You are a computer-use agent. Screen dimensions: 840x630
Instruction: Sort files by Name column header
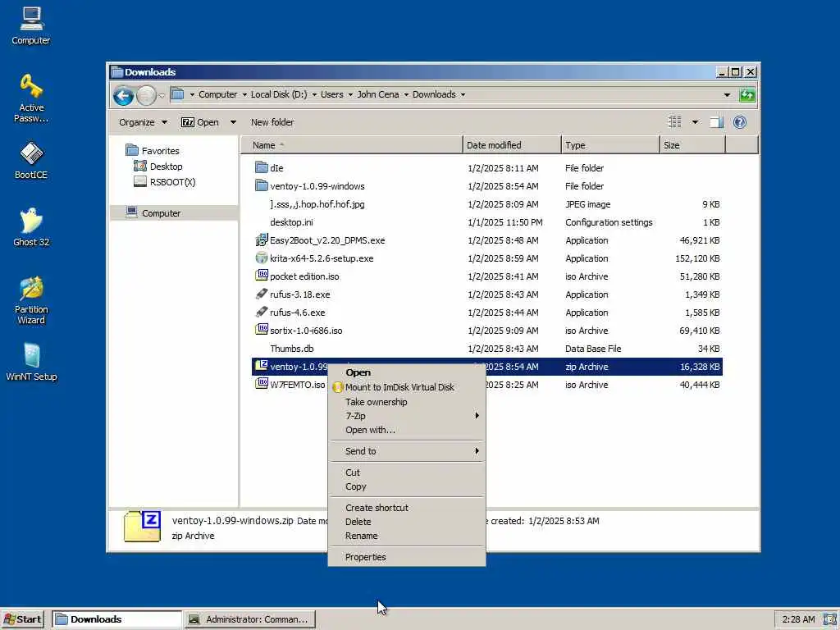tap(351, 145)
